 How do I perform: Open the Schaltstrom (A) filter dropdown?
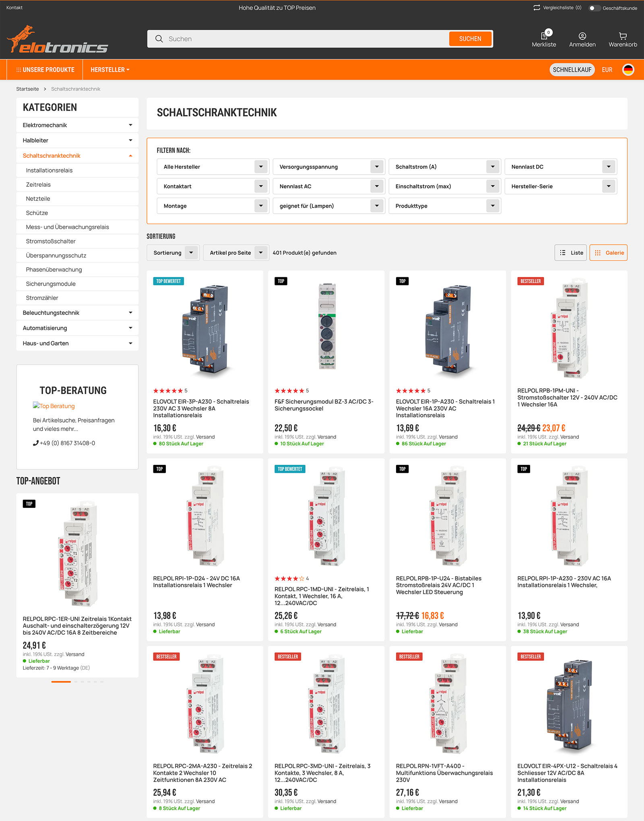445,167
